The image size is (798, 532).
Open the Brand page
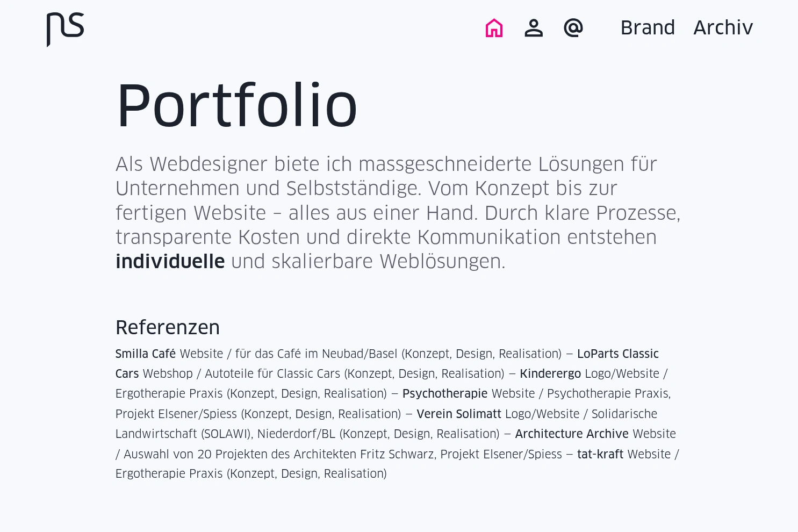pyautogui.click(x=648, y=28)
